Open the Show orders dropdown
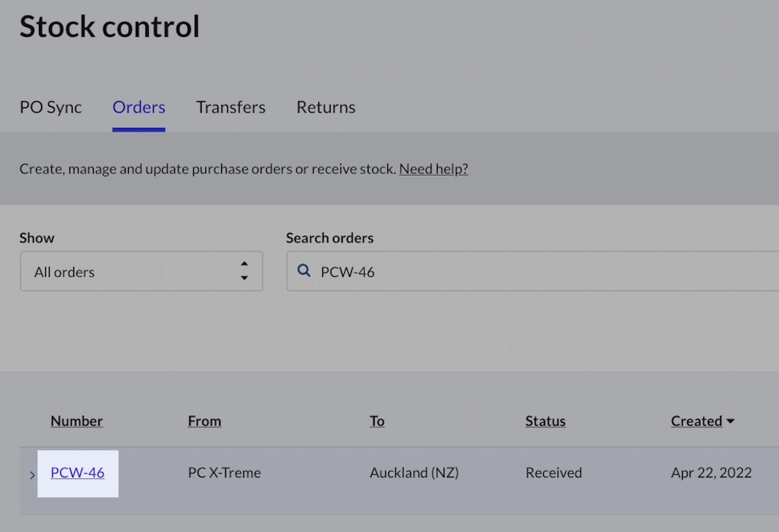The height and width of the screenshot is (532, 779). (x=141, y=271)
